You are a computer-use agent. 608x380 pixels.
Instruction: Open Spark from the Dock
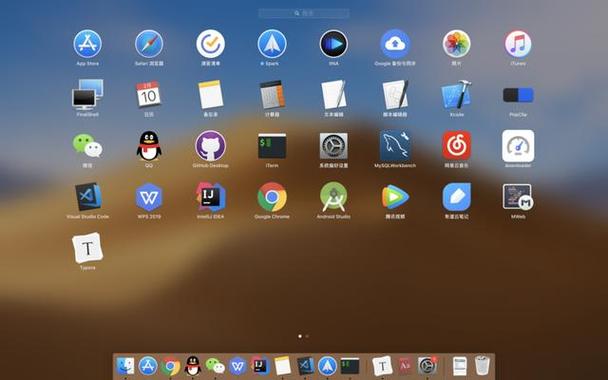click(x=328, y=366)
